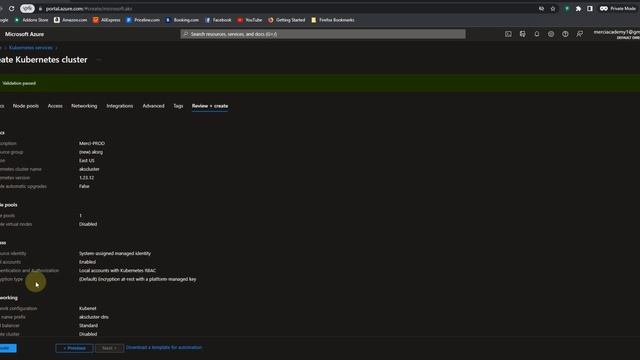Bookmark this page with star icon
The width and height of the screenshot is (640, 360).
tap(553, 9)
